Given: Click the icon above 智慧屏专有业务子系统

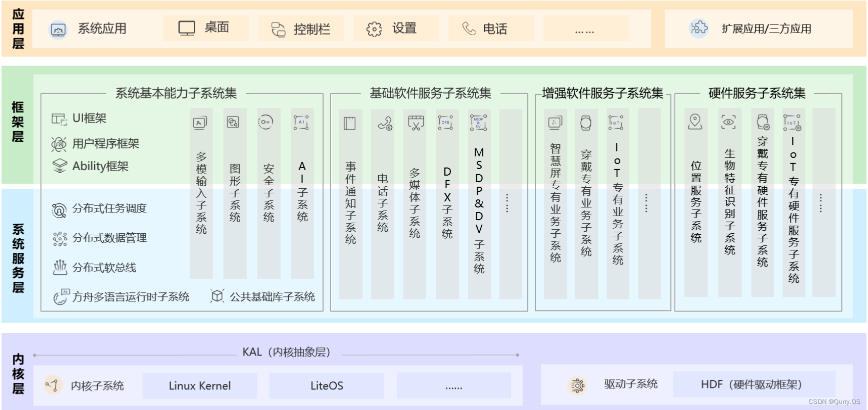Looking at the screenshot, I should 555,123.
